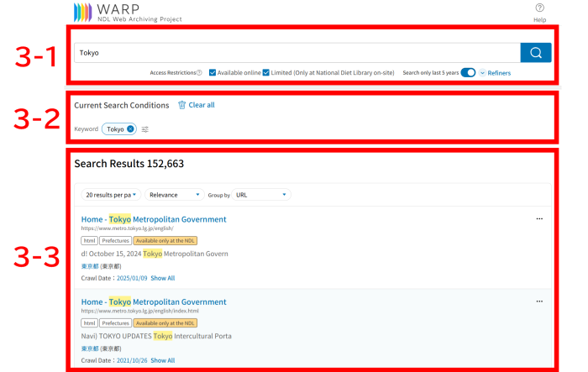Click the Tokyo keyword chip
Image resolution: width=588 pixels, height=372 pixels.
click(x=119, y=129)
